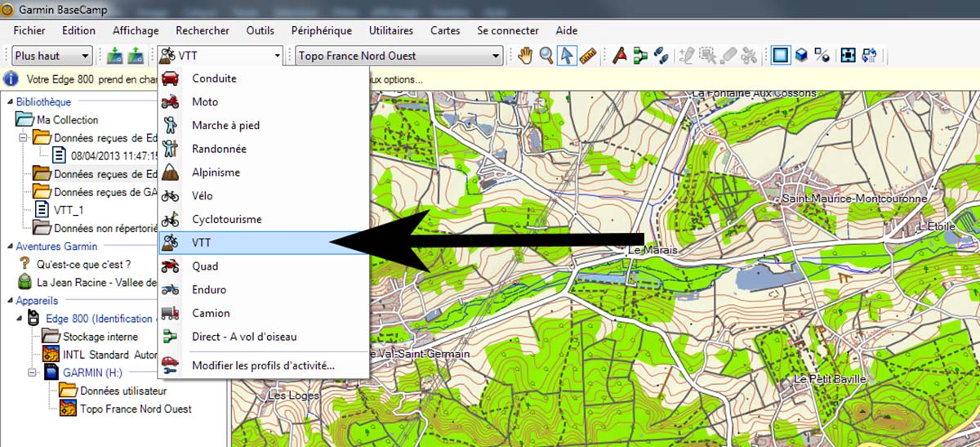
Task: Collapse the GARMIN (H:) drive node
Action: (x=32, y=373)
